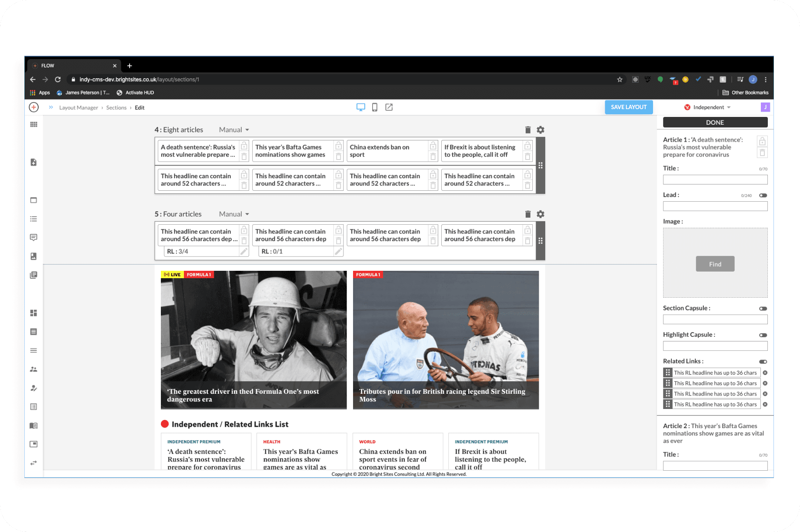Expand sidebar with double chevron icon
The width and height of the screenshot is (800, 532).
[x=51, y=107]
